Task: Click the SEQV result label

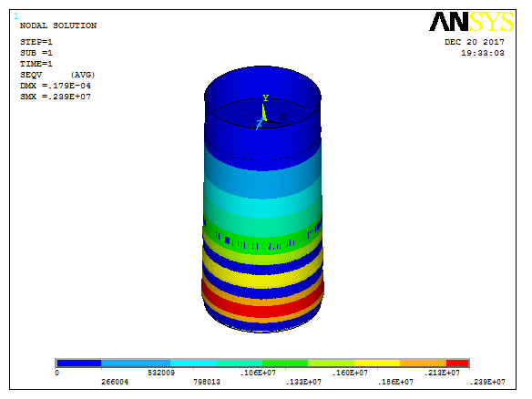Action: pos(31,75)
